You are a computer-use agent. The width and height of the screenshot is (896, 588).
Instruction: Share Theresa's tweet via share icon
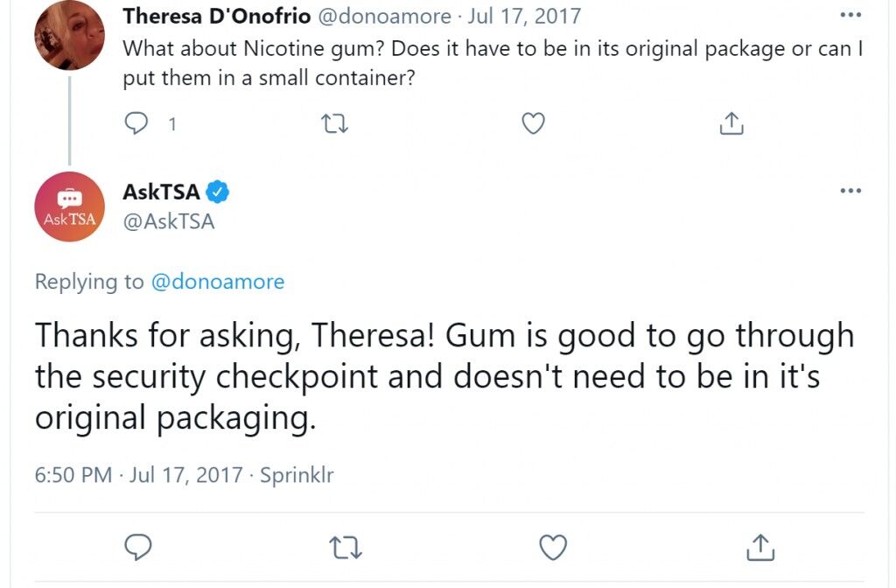pyautogui.click(x=731, y=122)
